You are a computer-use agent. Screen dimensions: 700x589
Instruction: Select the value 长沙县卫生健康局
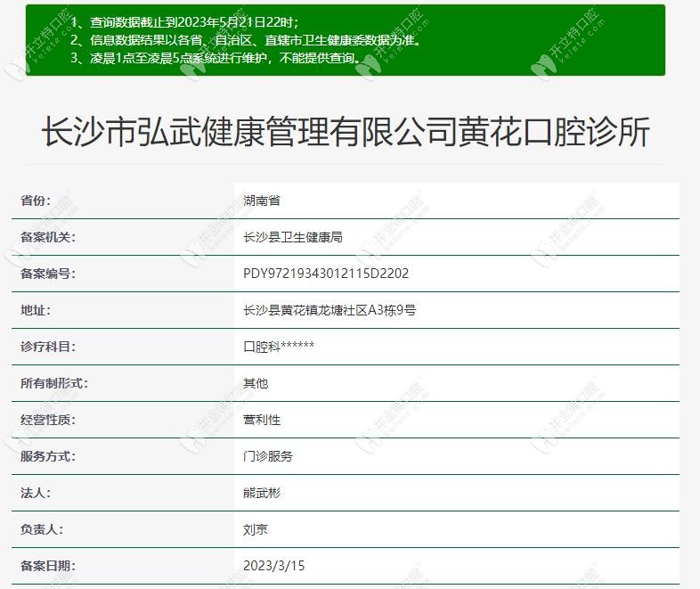(x=293, y=237)
